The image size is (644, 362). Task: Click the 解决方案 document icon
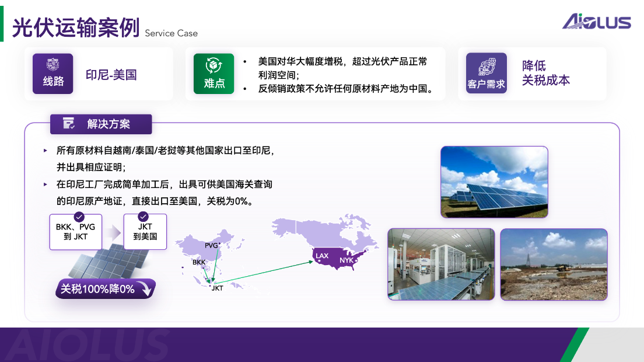click(69, 124)
